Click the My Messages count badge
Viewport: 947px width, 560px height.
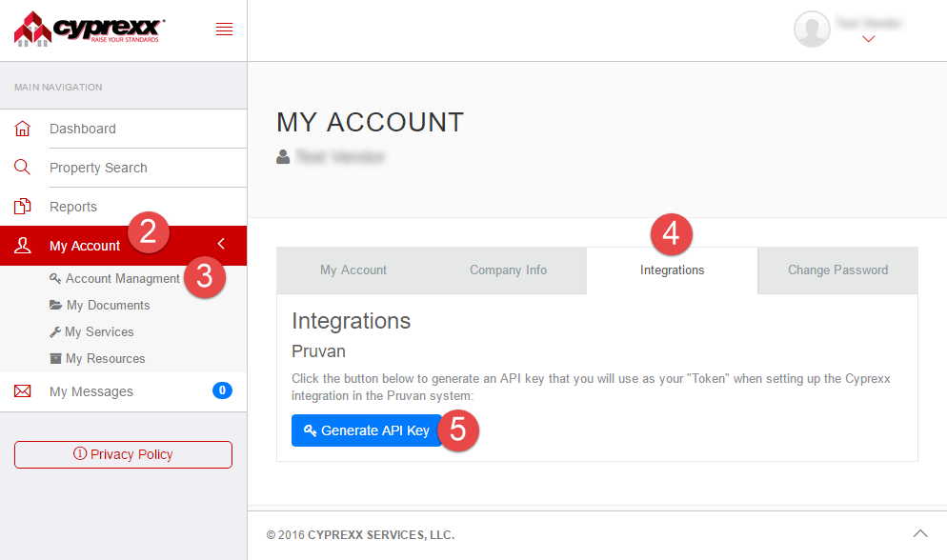pyautogui.click(x=222, y=390)
